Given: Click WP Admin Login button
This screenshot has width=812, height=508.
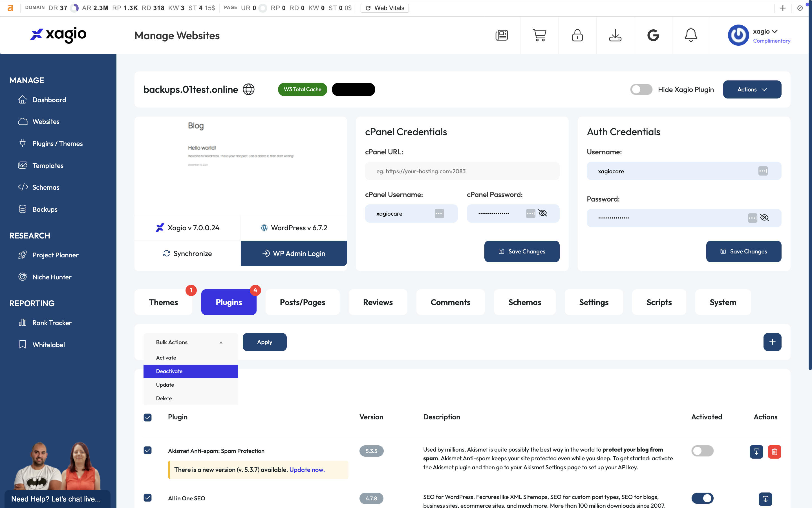Looking at the screenshot, I should [294, 253].
